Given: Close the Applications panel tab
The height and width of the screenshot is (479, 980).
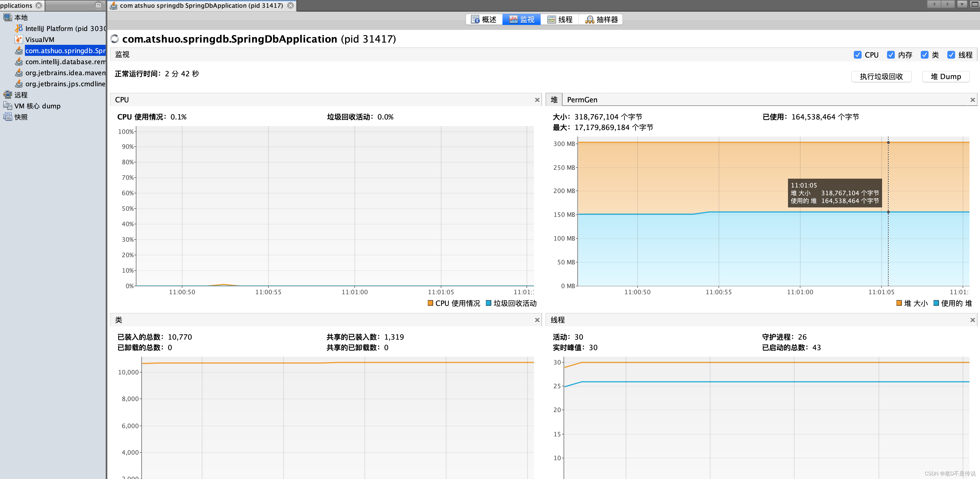Looking at the screenshot, I should click(39, 5).
